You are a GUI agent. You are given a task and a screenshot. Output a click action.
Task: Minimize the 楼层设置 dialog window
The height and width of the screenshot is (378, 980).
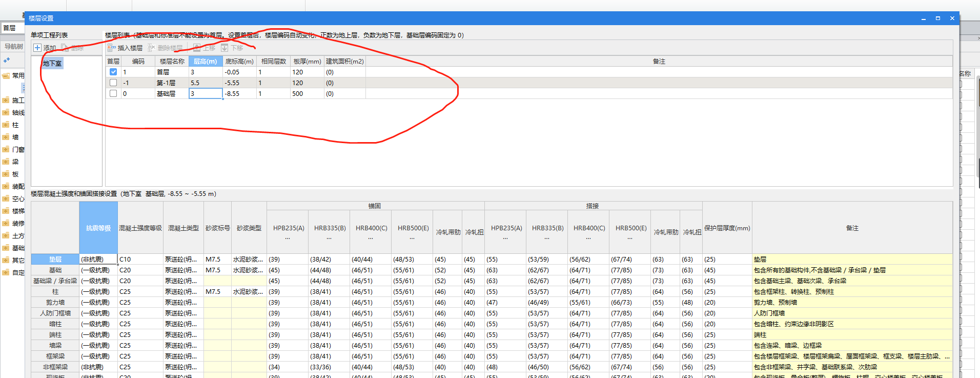(x=924, y=18)
